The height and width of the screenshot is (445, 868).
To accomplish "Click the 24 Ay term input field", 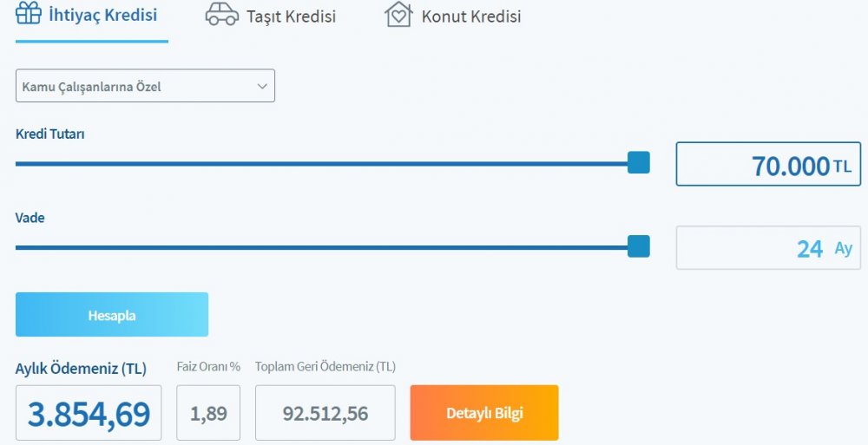I will click(x=768, y=248).
